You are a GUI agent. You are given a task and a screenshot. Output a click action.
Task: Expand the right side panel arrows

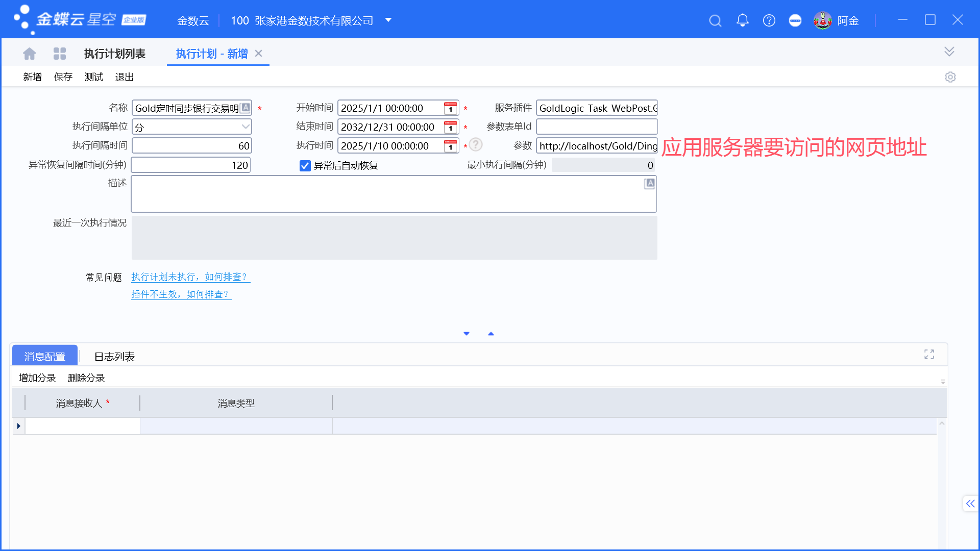[970, 504]
